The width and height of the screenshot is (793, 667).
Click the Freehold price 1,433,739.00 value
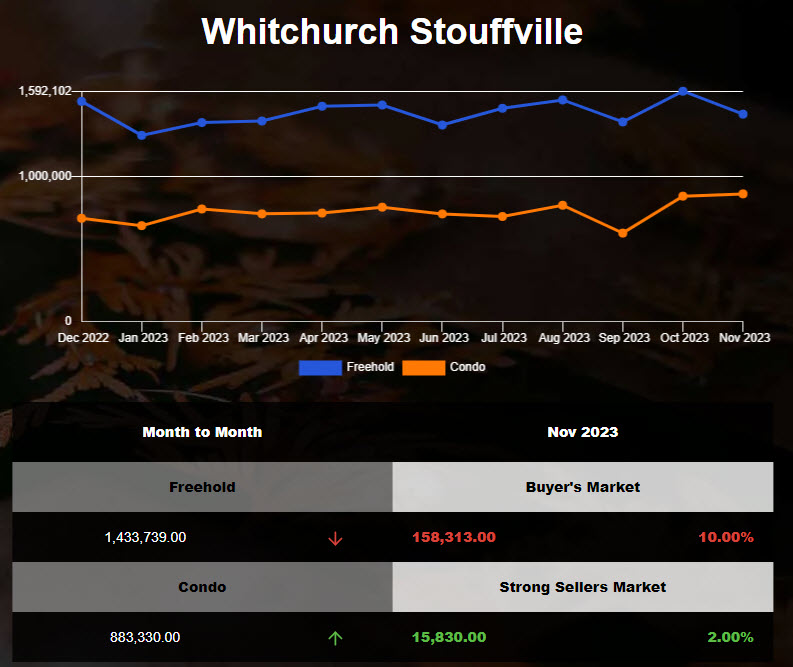(145, 537)
